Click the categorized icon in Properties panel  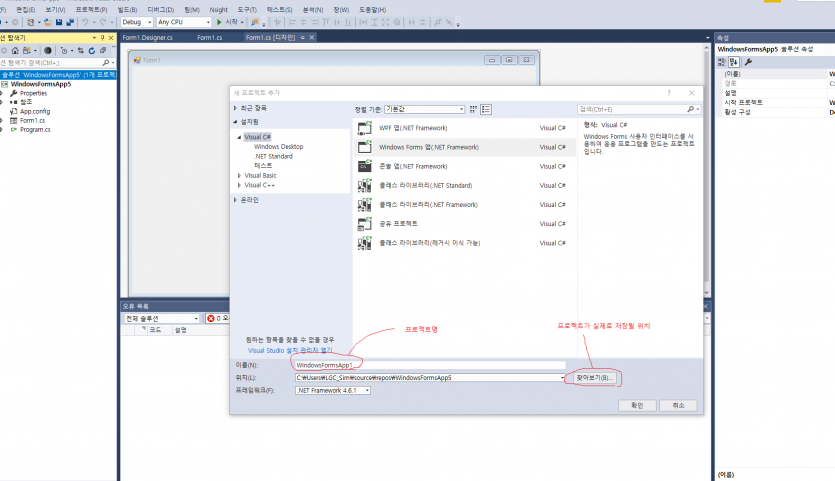pyautogui.click(x=722, y=62)
